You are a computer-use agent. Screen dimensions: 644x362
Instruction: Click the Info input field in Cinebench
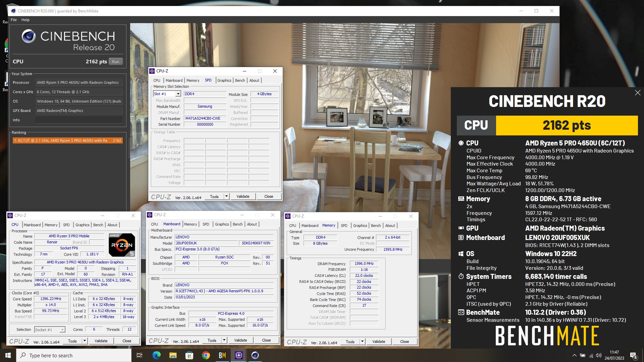(79, 120)
